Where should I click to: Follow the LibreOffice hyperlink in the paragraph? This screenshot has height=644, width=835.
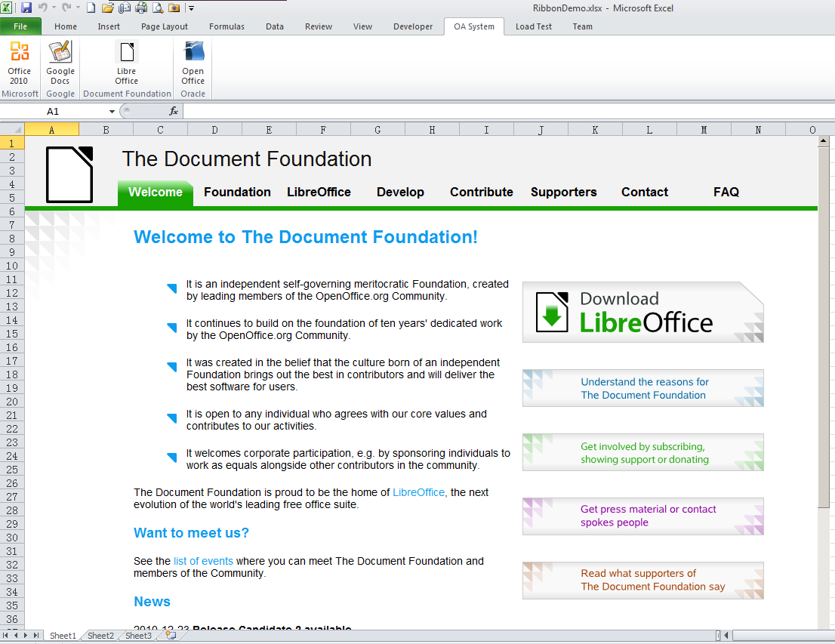418,492
